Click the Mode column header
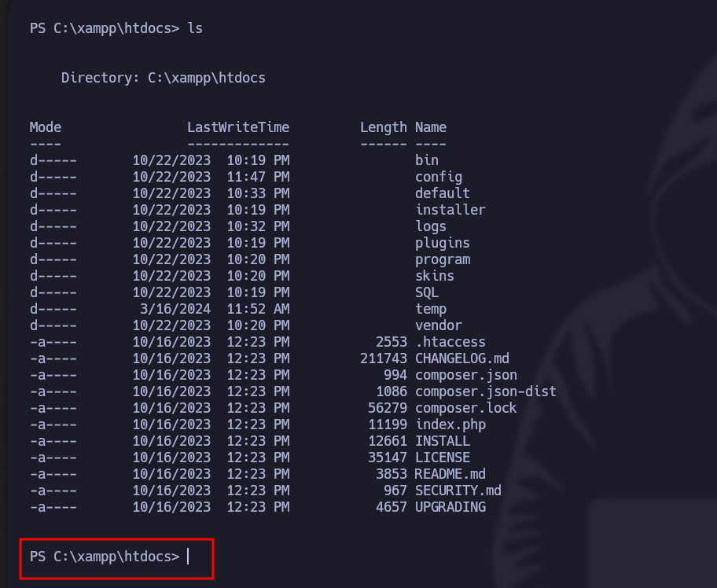This screenshot has width=717, height=588. 46,127
